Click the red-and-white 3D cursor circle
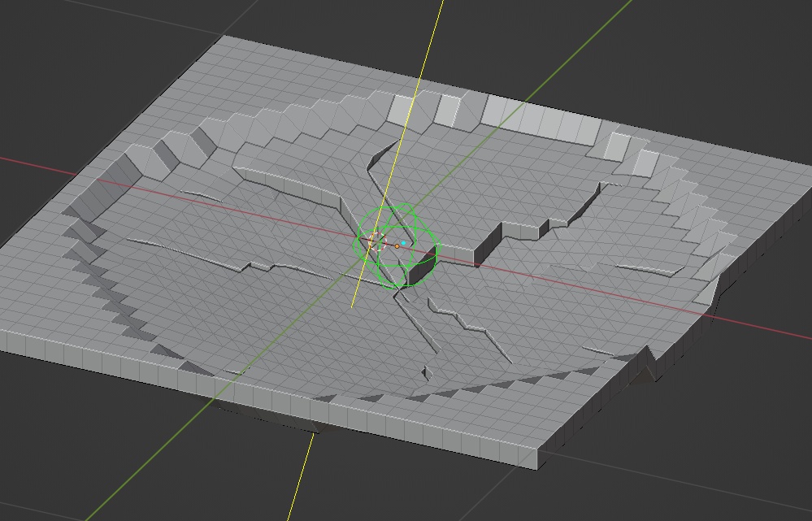Screen dimensions: 812x521 click(379, 242)
